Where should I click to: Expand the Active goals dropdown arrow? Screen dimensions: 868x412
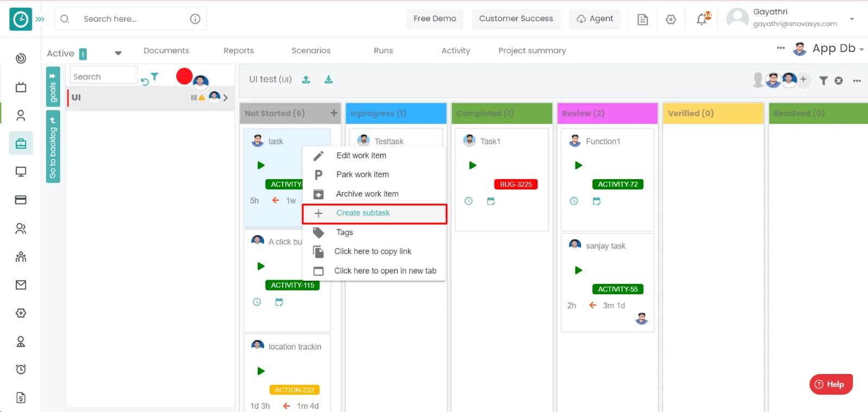coord(118,53)
